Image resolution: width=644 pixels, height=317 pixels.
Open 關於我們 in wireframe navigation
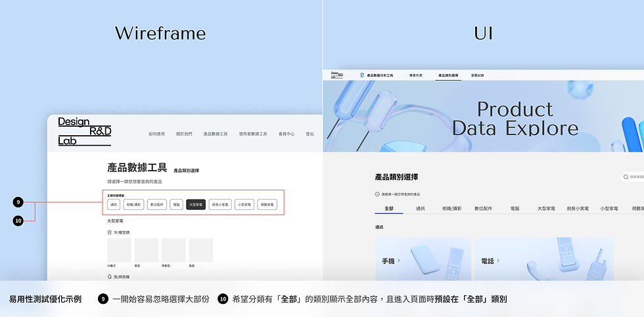pos(184,134)
